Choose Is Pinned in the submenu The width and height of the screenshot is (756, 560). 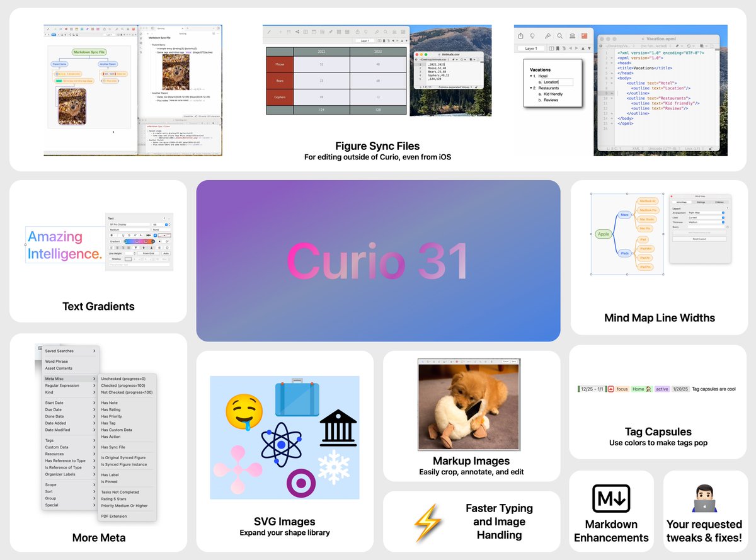tap(127, 482)
